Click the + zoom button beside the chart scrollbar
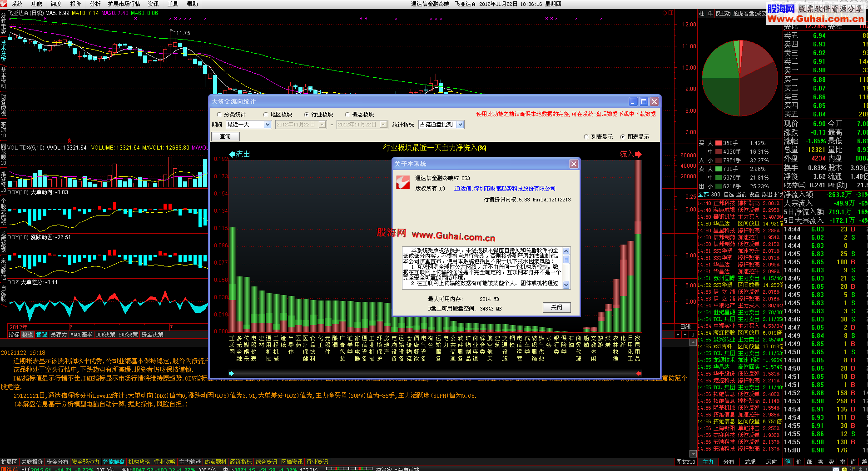 (x=678, y=335)
